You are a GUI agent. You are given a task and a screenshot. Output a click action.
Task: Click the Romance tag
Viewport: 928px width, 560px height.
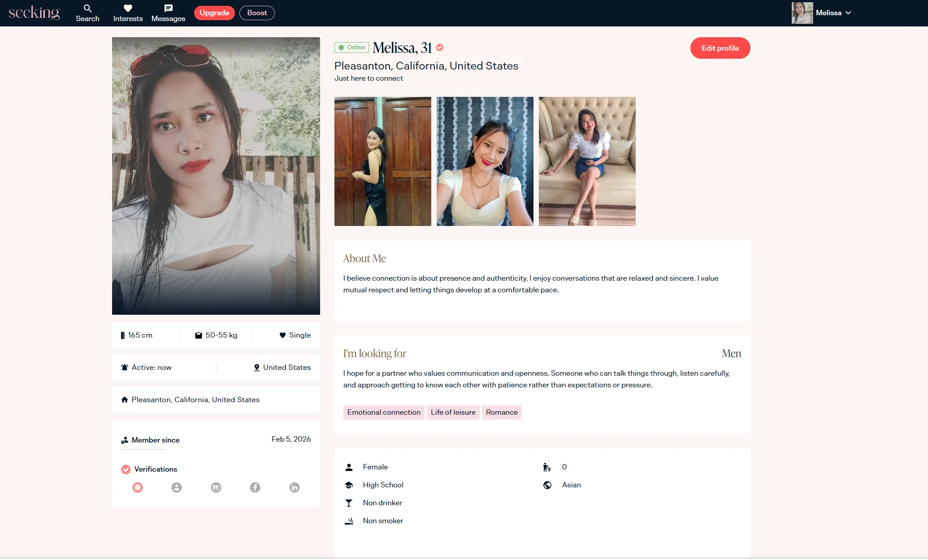point(502,412)
